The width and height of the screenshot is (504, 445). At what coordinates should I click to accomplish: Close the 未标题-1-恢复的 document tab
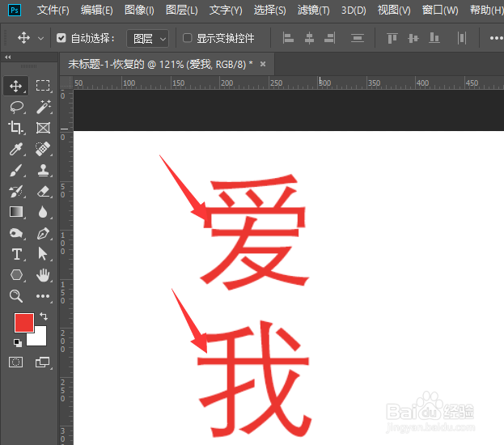coord(263,64)
